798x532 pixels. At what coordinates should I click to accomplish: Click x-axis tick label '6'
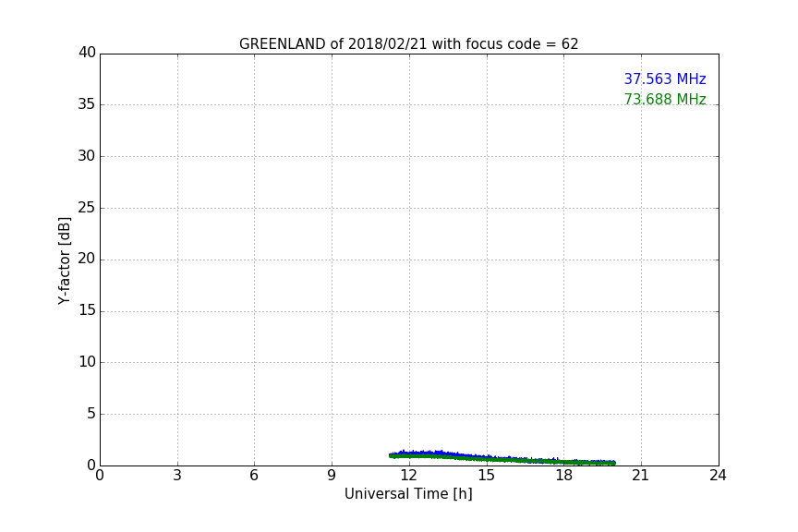[x=254, y=476]
